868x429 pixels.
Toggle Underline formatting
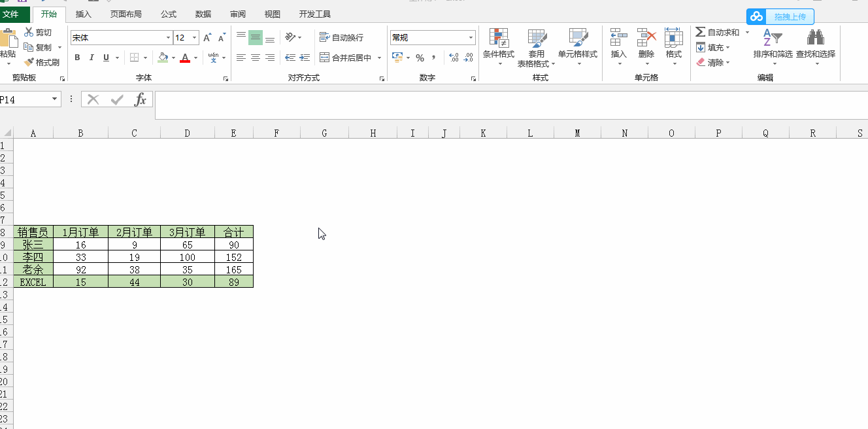(106, 58)
